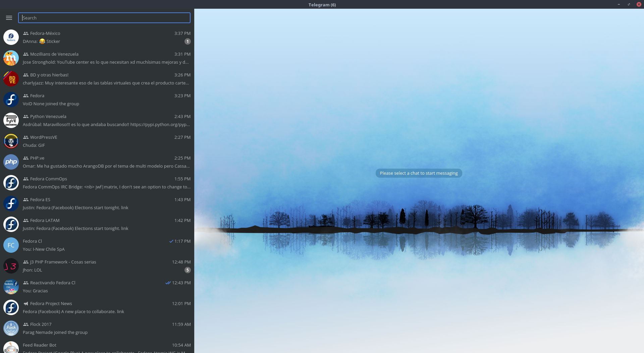Viewport: 644px width, 353px height.
Task: Open the Python Venezuela chat title
Action: coord(48,116)
